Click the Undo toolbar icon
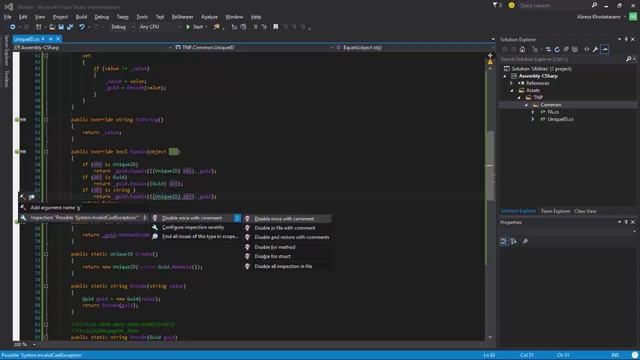Image resolution: width=640 pixels, height=360 pixels. click(x=82, y=27)
